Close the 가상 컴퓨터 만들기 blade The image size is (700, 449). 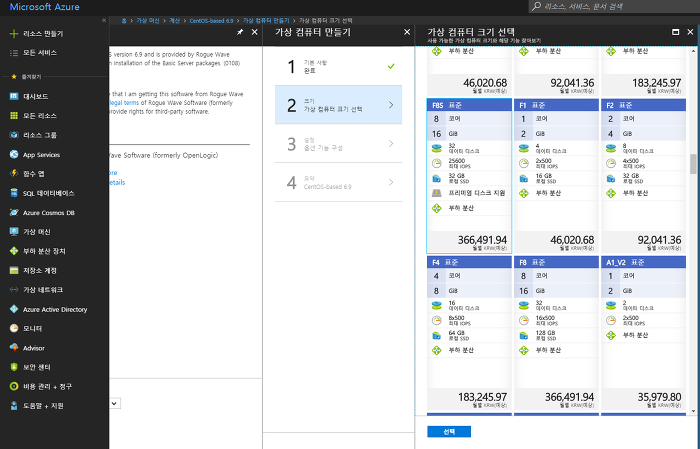pos(407,32)
